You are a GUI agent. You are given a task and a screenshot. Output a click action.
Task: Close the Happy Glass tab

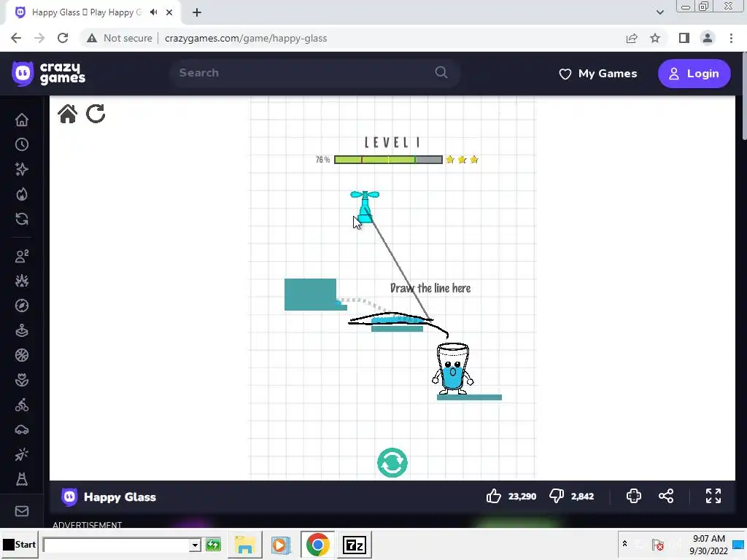click(x=169, y=12)
